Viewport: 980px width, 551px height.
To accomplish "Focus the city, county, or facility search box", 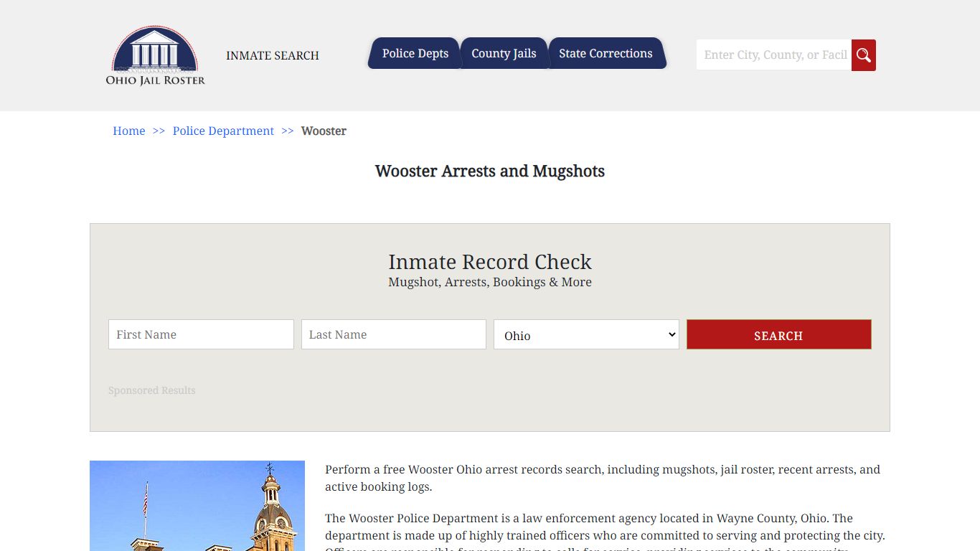I will 774,55.
